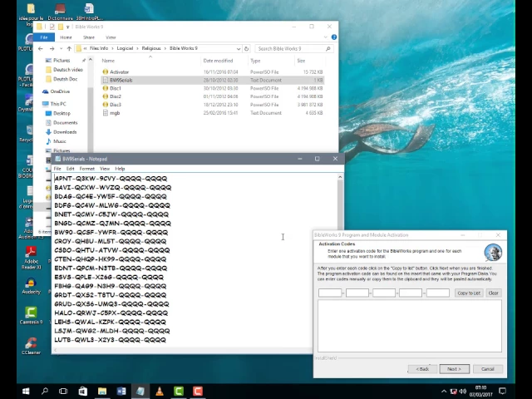This screenshot has height=399, width=532.
Task: Open Deutsch video folder in sidebar
Action: click(x=64, y=70)
